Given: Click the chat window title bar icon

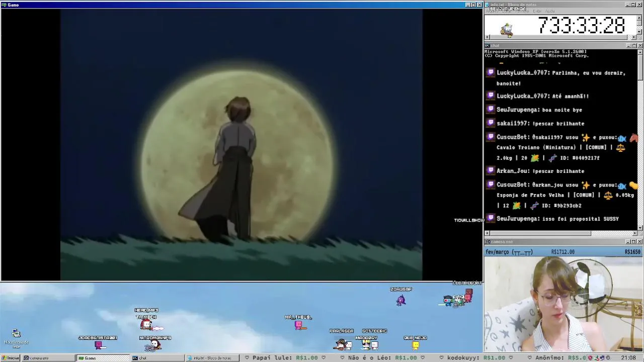Looking at the screenshot, I should [488, 46].
